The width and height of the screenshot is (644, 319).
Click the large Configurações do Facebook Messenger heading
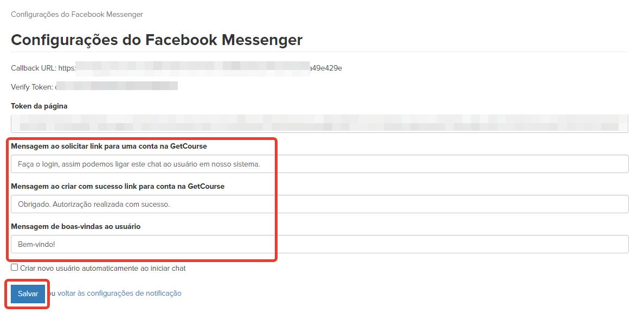click(157, 40)
